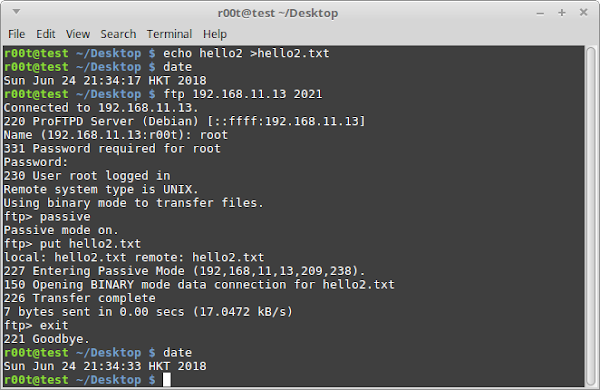
Task: Open the Search menu
Action: tap(118, 34)
